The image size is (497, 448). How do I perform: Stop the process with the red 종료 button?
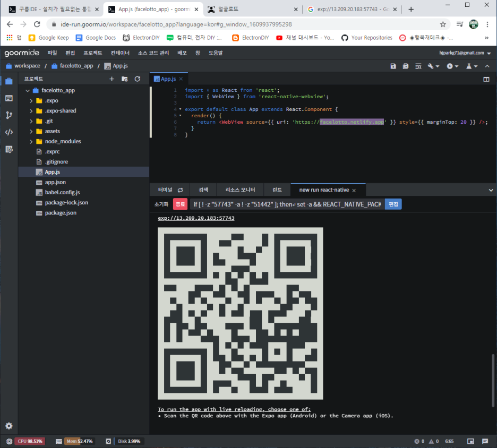tap(181, 204)
